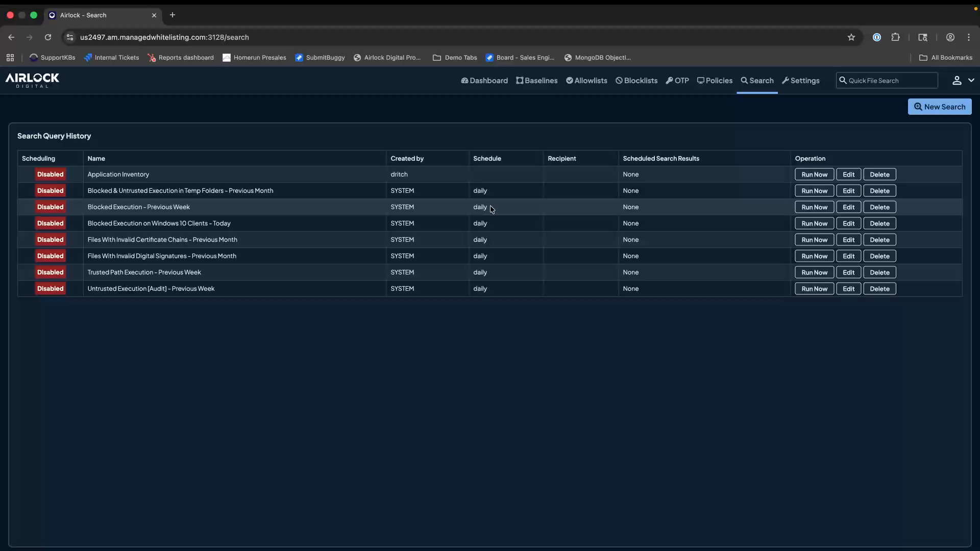Viewport: 980px width, 551px height.
Task: Click the New Search button
Action: [x=940, y=107]
